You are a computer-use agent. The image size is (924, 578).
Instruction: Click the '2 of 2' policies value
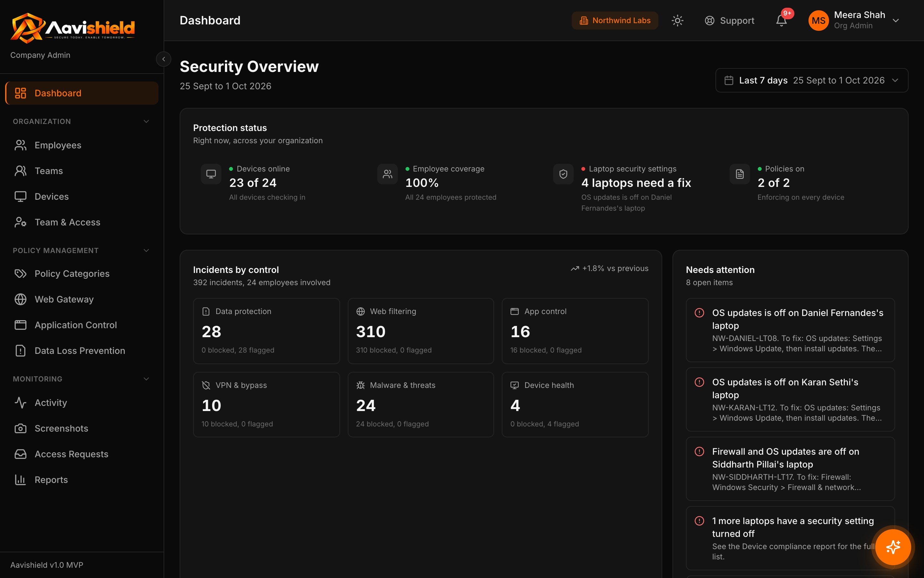click(774, 183)
